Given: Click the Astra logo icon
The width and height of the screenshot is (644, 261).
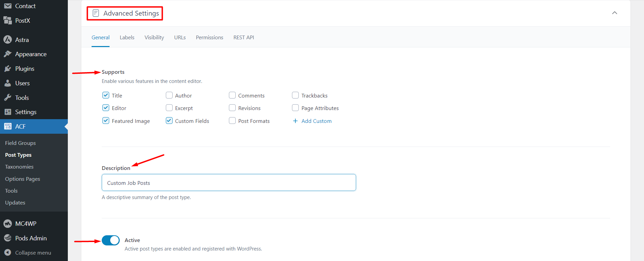Looking at the screenshot, I should (x=7, y=40).
